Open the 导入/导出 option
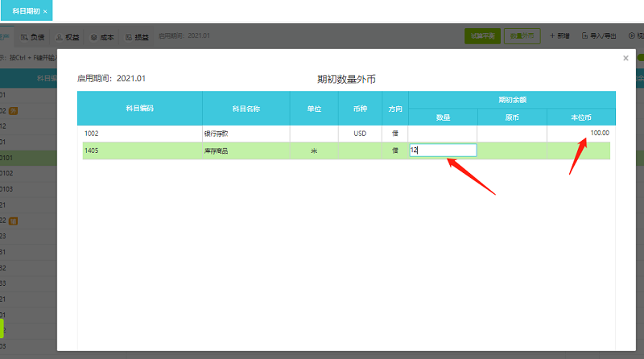644x359 pixels. (599, 36)
